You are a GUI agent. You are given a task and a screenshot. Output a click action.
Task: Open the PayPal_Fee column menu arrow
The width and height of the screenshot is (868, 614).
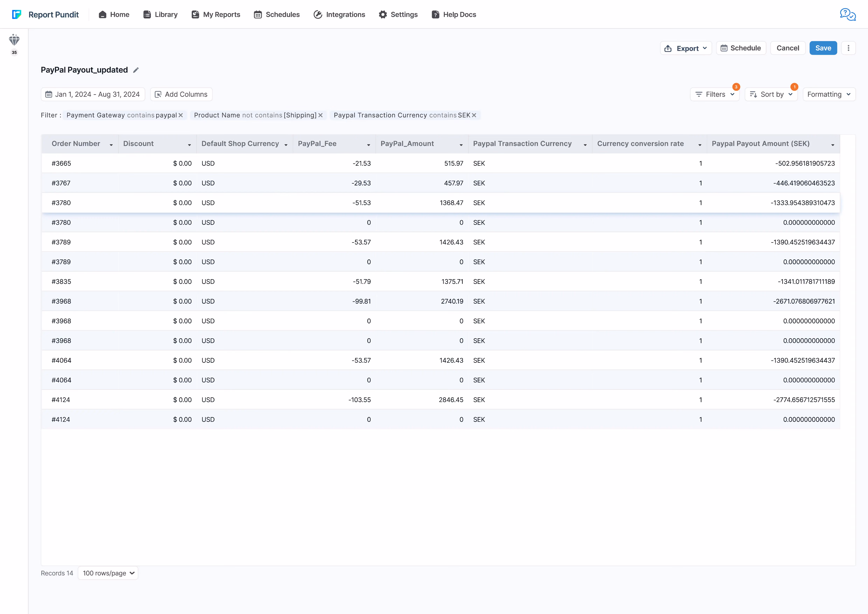(x=369, y=145)
